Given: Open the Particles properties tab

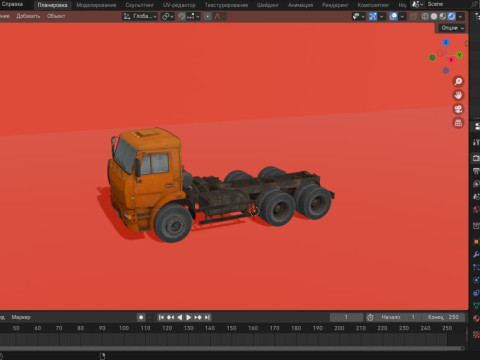Looking at the screenshot, I should click(x=476, y=267).
